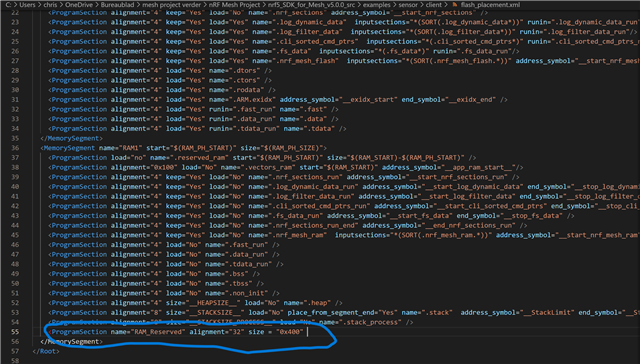
Task: Click name ".nrf_mesh_ram" on line 45
Action: pyautogui.click(x=299, y=235)
